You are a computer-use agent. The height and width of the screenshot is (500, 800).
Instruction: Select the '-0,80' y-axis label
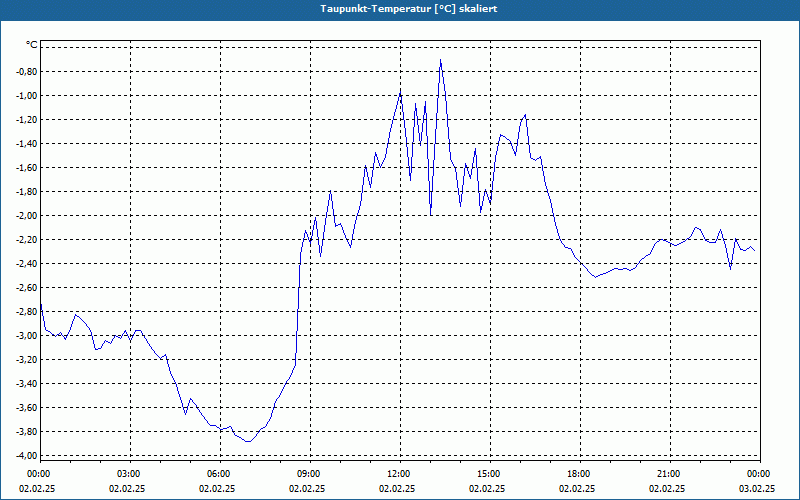[27, 71]
